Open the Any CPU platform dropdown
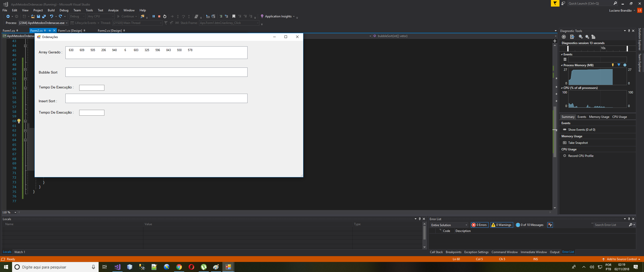644x272 pixels. coord(101,16)
